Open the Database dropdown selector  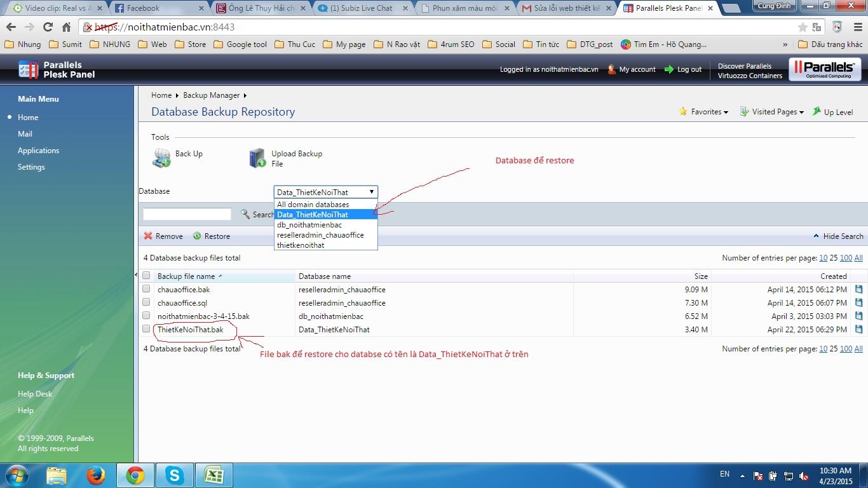(x=326, y=192)
